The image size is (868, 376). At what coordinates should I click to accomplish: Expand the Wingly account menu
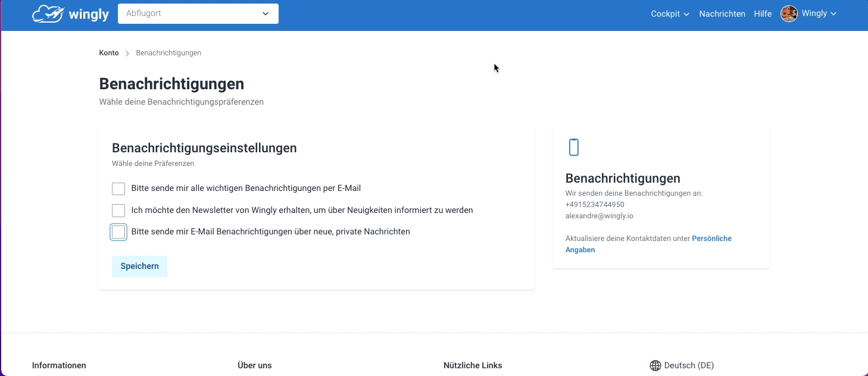coord(819,14)
